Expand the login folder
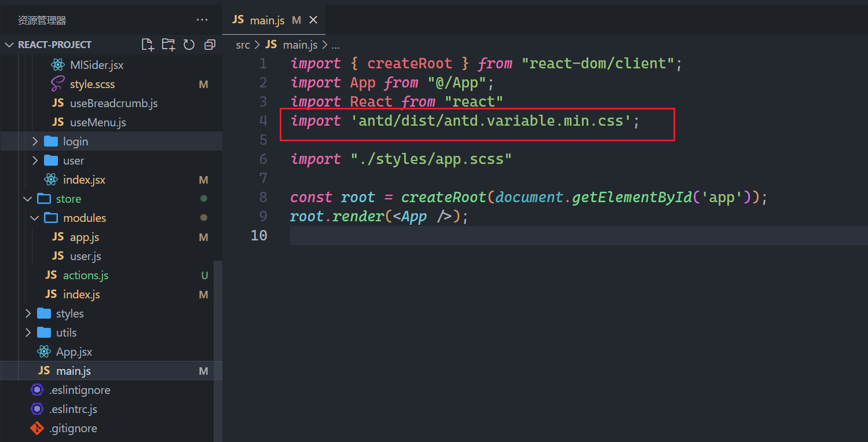This screenshot has width=868, height=442. tap(111, 141)
